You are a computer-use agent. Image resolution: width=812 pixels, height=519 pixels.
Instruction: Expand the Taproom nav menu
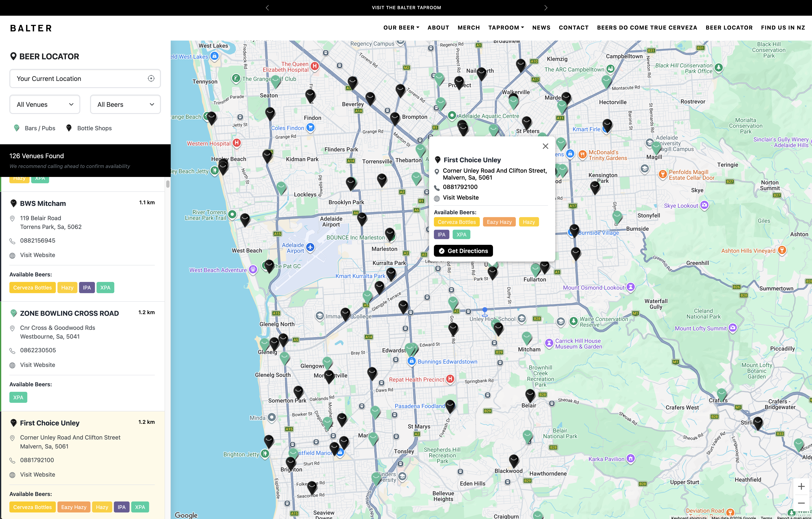(x=506, y=28)
